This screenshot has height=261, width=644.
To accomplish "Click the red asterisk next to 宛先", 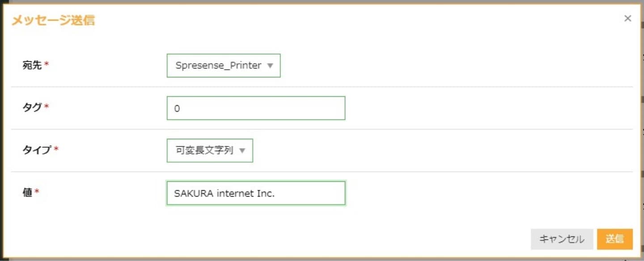I will click(47, 65).
